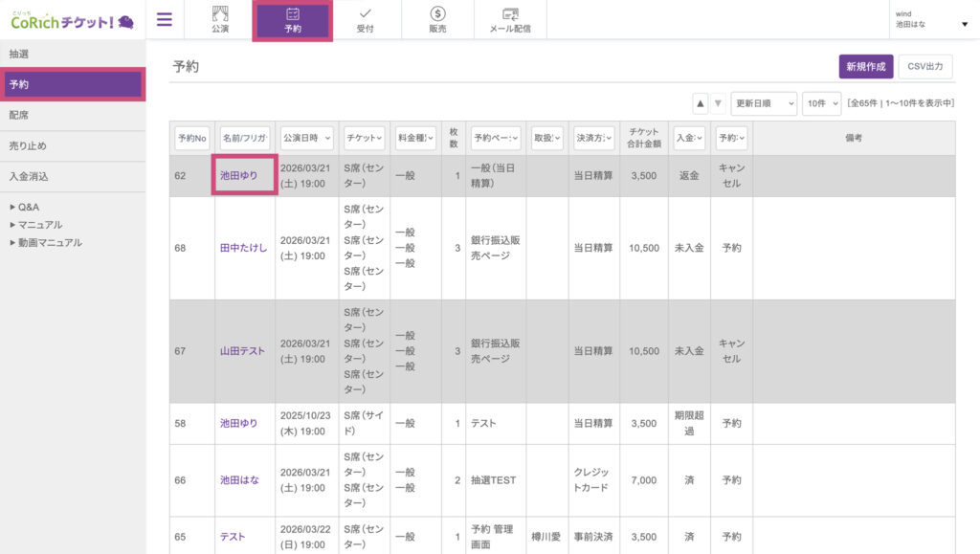This screenshot has height=554, width=980.
Task: Click the hamburger menu icon
Action: (165, 20)
